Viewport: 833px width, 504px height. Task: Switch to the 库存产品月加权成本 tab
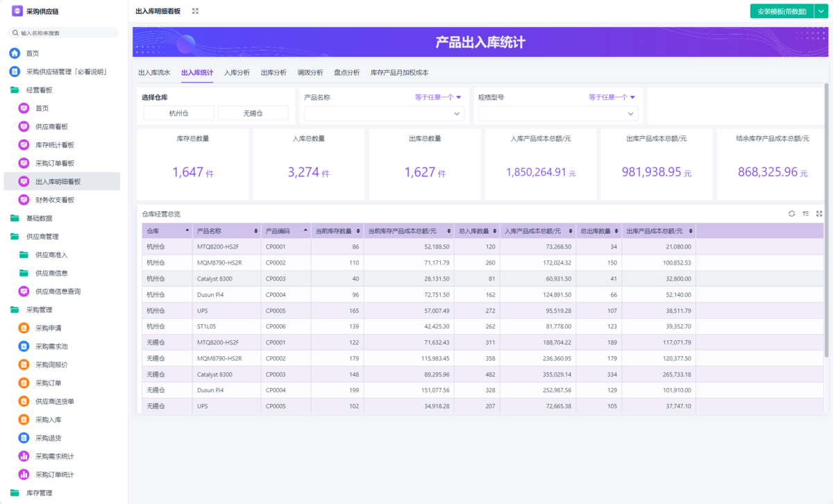click(x=399, y=72)
